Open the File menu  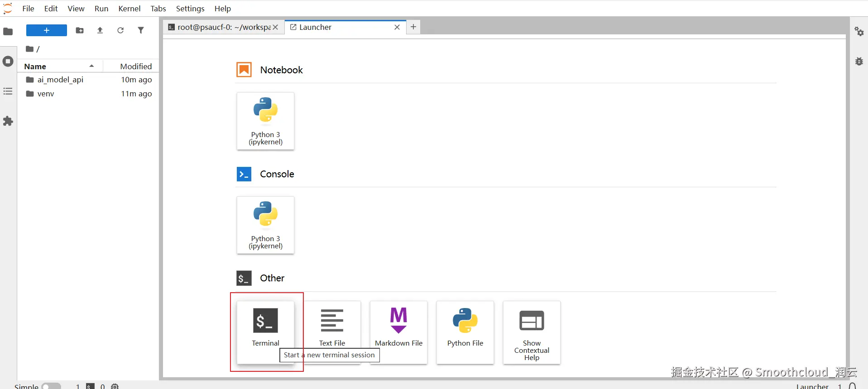click(28, 9)
